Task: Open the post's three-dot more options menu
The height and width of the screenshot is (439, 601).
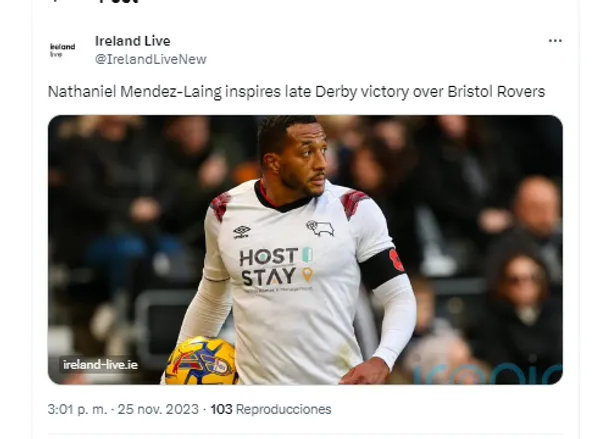Action: (x=555, y=41)
